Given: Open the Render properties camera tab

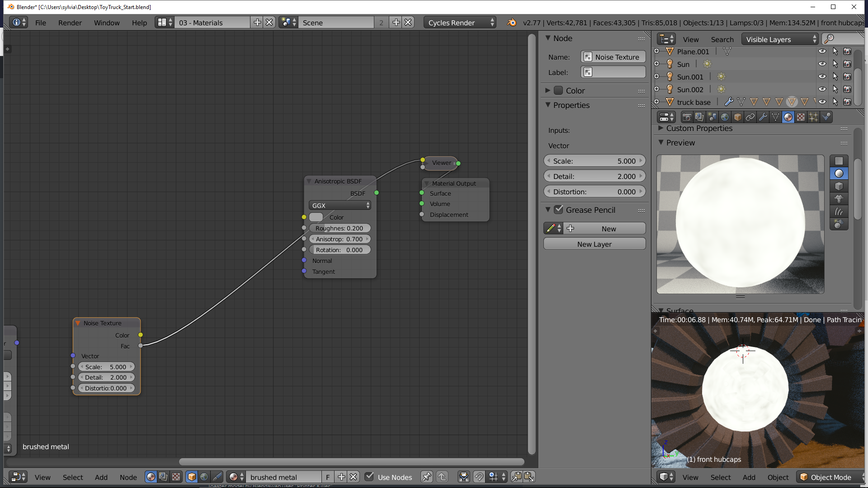Looking at the screenshot, I should click(687, 117).
